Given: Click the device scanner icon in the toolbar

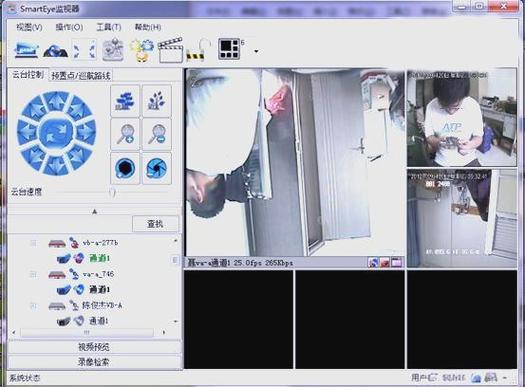Looking at the screenshot, I should 26,50.
